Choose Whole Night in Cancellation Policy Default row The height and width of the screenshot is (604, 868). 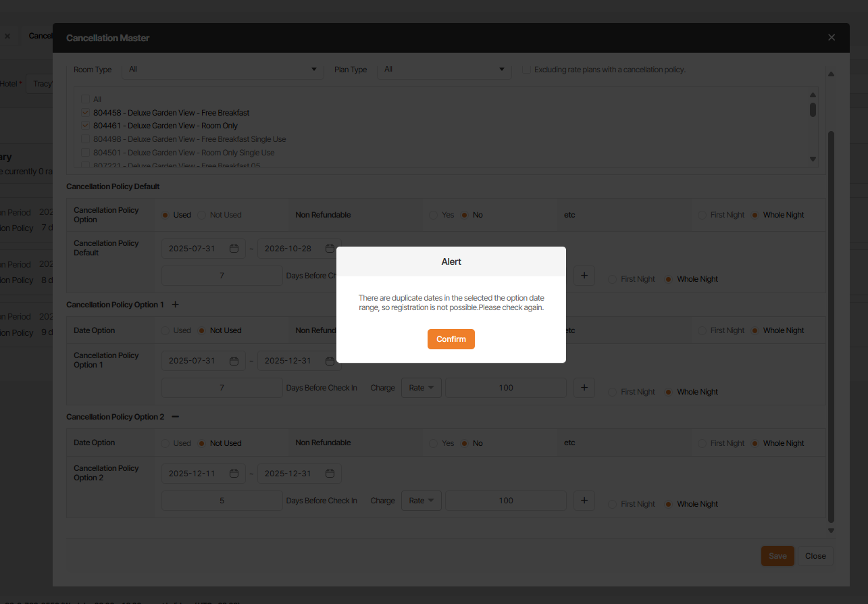(x=669, y=279)
